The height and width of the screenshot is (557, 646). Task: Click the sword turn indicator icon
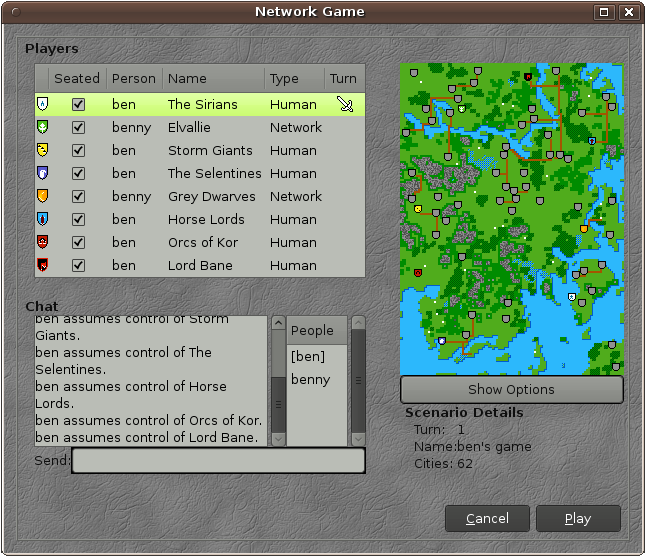coord(345,104)
